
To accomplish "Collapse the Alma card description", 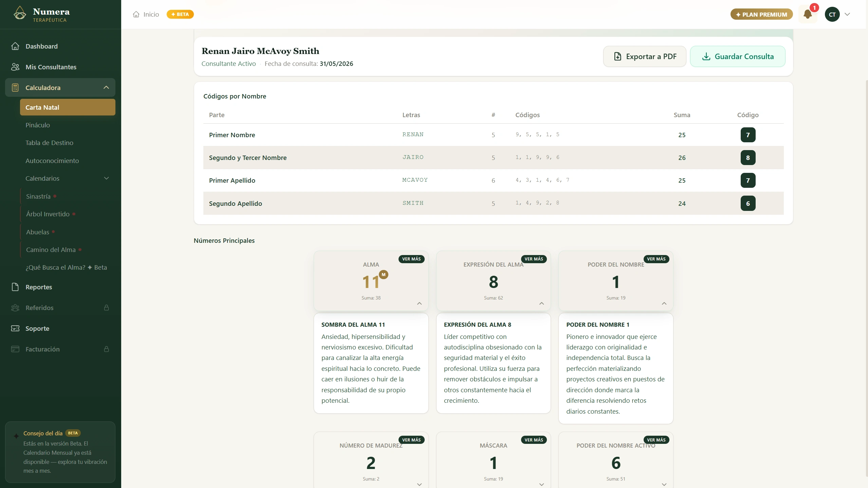I will 419,303.
